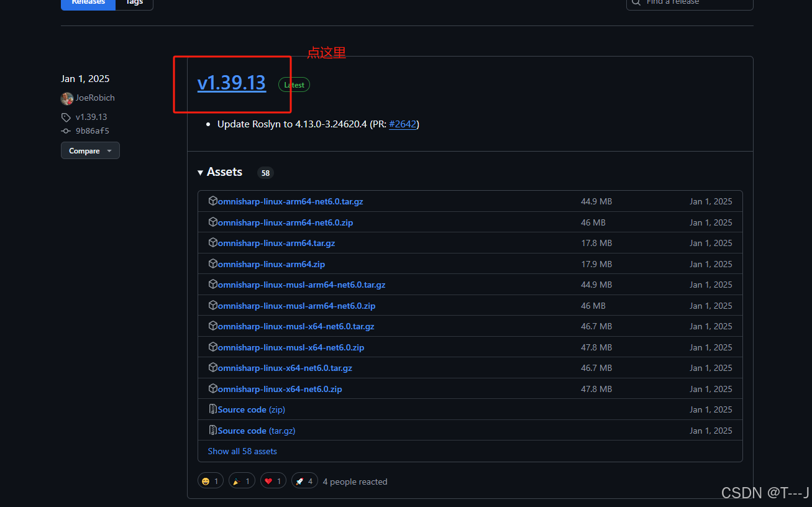
Task: Switch to the Releases tab
Action: coord(88,2)
